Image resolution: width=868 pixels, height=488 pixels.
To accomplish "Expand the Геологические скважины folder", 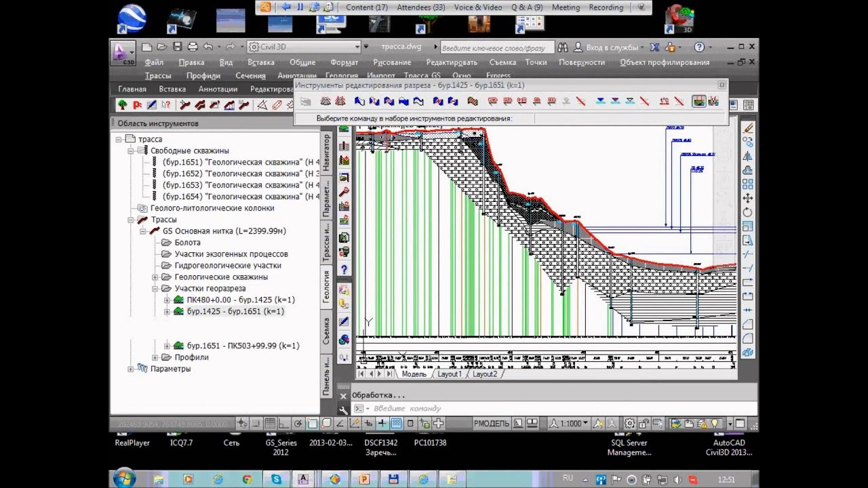I will [155, 277].
